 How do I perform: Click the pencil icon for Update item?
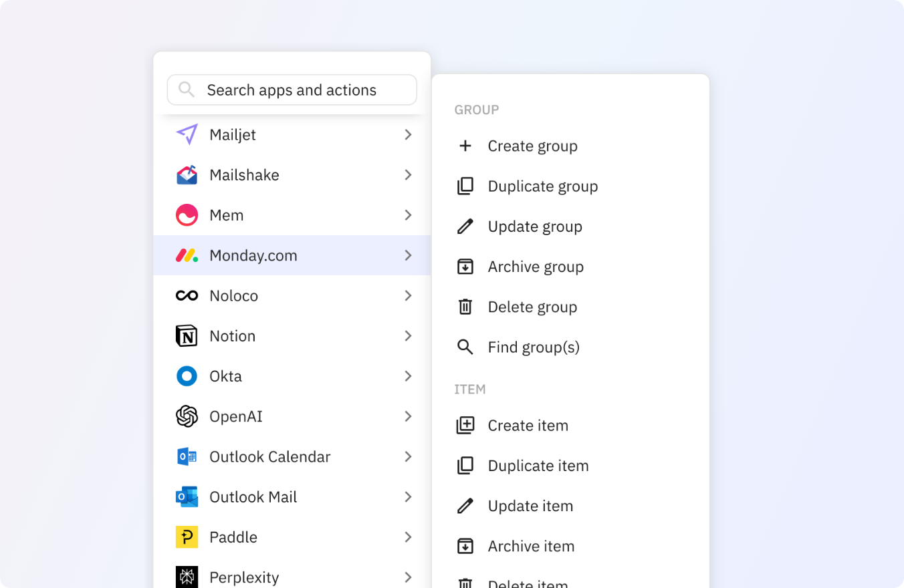pos(465,506)
